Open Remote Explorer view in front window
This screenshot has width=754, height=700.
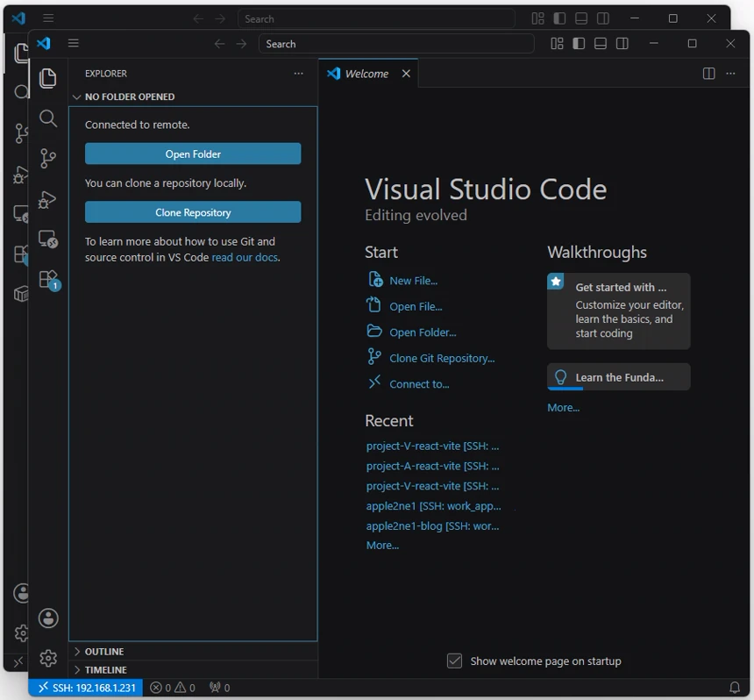point(48,239)
